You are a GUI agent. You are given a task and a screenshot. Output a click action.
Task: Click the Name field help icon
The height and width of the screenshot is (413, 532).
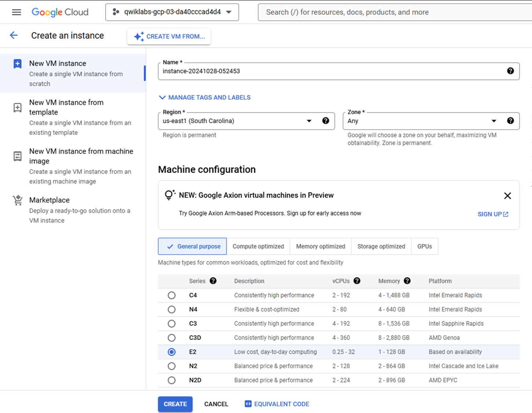point(510,71)
